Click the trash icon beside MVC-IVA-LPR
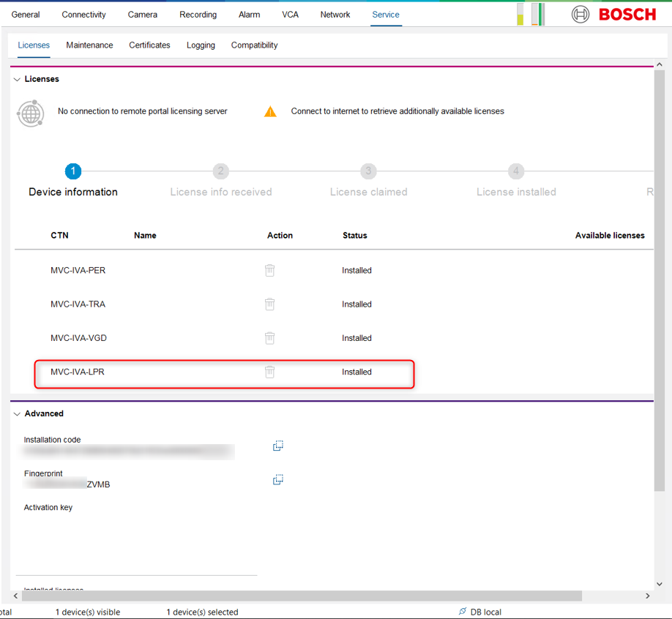672x619 pixels. point(269,372)
